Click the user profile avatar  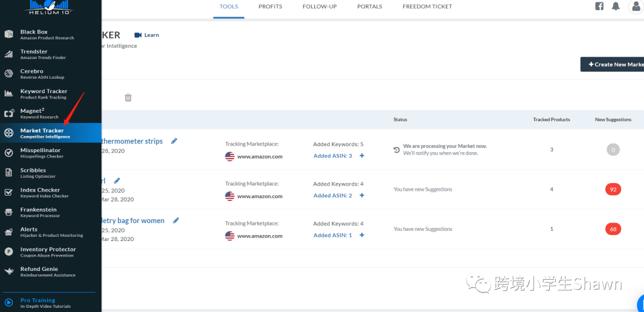[636, 7]
